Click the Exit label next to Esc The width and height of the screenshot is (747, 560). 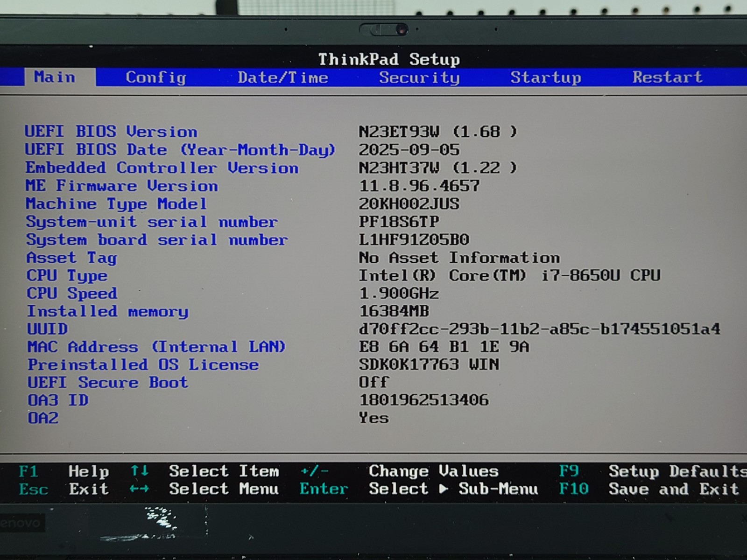(89, 489)
